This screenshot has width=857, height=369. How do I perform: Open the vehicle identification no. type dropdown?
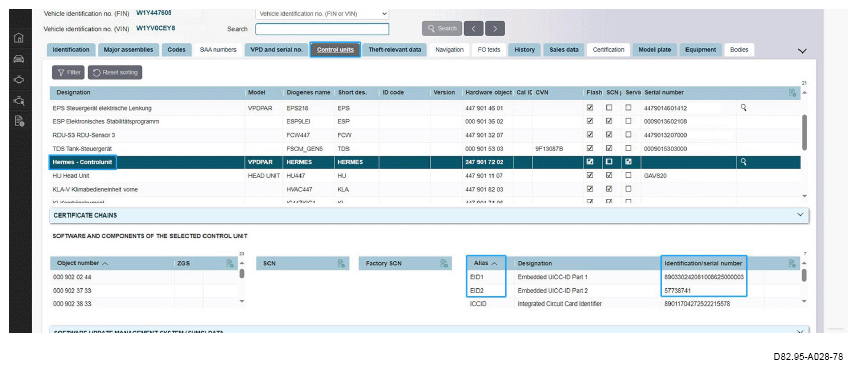pos(322,13)
